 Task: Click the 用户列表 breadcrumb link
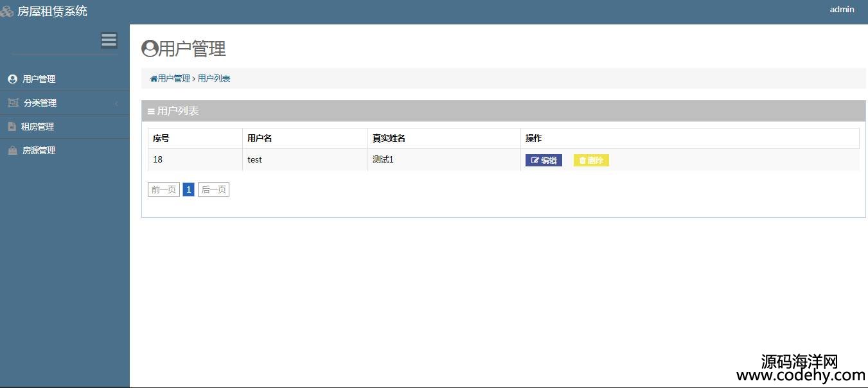[x=214, y=78]
